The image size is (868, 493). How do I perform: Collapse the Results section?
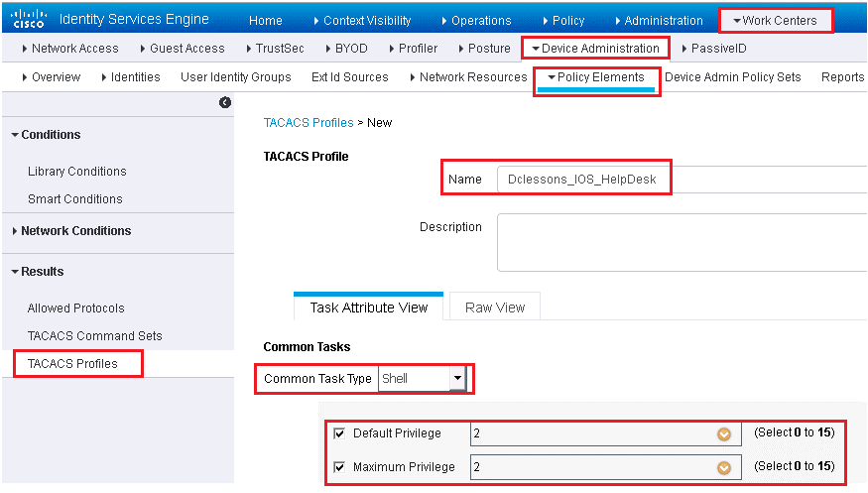click(x=38, y=272)
